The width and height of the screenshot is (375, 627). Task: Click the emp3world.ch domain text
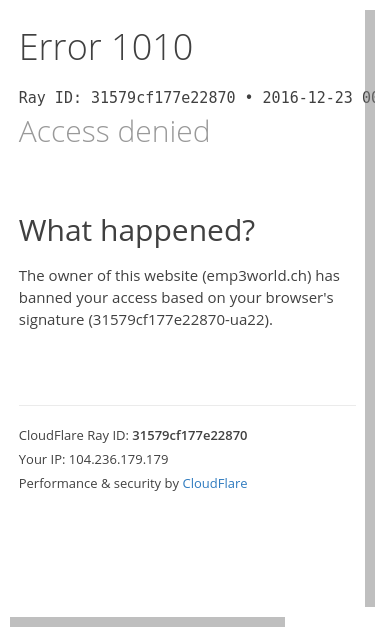257,276
